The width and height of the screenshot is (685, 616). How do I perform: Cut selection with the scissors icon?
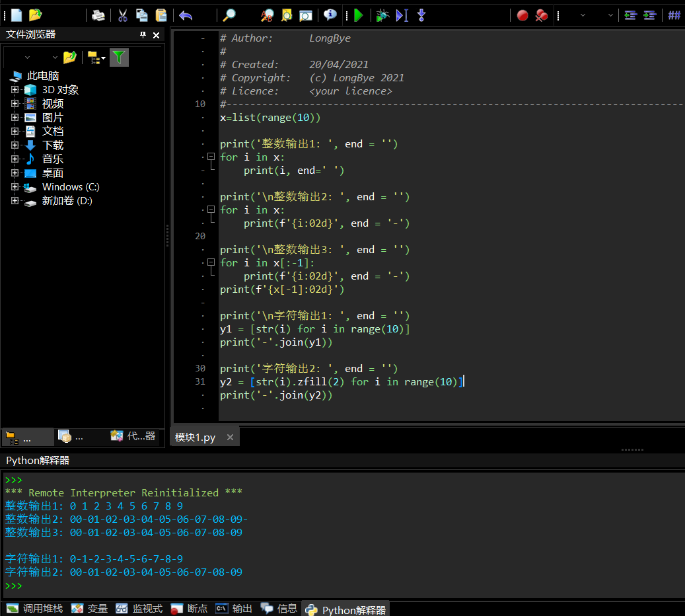tap(123, 15)
